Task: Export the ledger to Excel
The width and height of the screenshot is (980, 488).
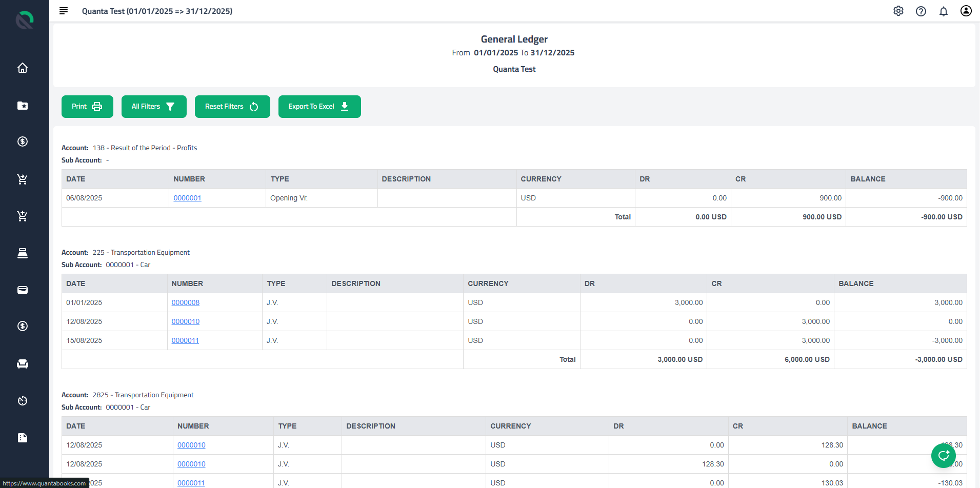Action: click(x=319, y=106)
